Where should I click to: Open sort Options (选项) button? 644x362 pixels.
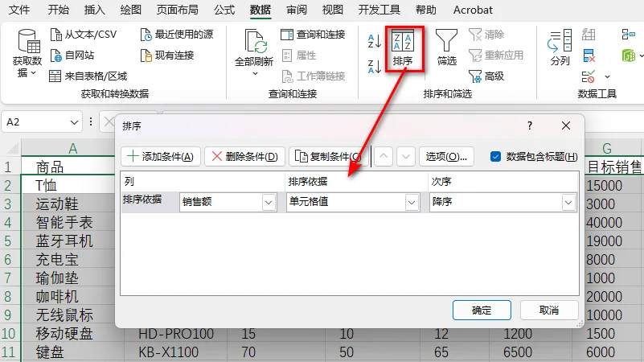pyautogui.click(x=446, y=157)
